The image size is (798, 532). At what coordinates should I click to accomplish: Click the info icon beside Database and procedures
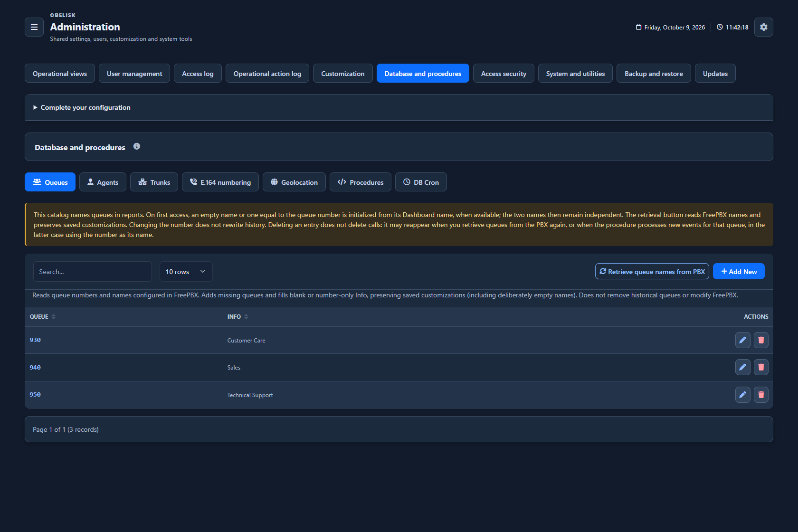pyautogui.click(x=137, y=146)
